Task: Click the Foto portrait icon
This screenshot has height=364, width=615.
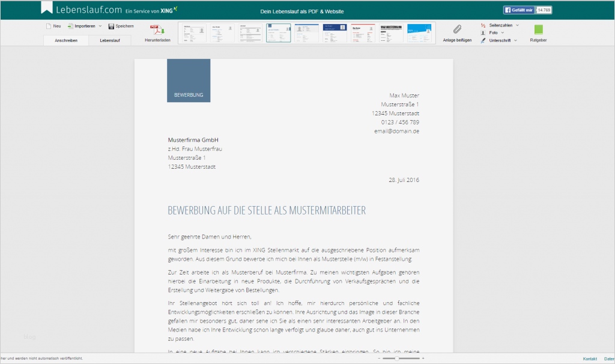Action: [x=483, y=32]
